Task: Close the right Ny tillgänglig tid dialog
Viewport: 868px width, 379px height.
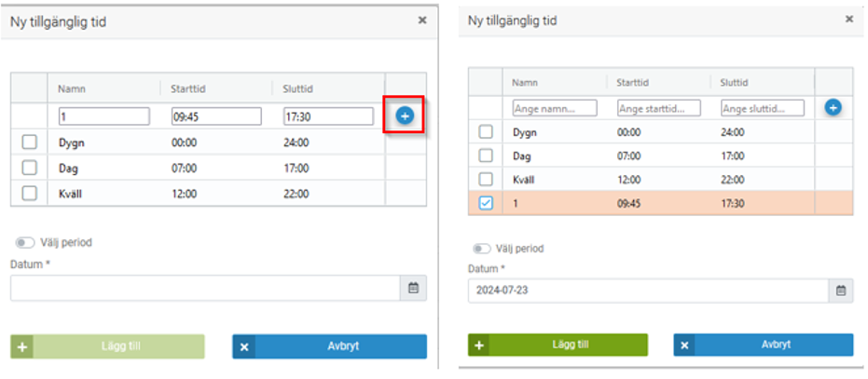Action: [x=848, y=19]
